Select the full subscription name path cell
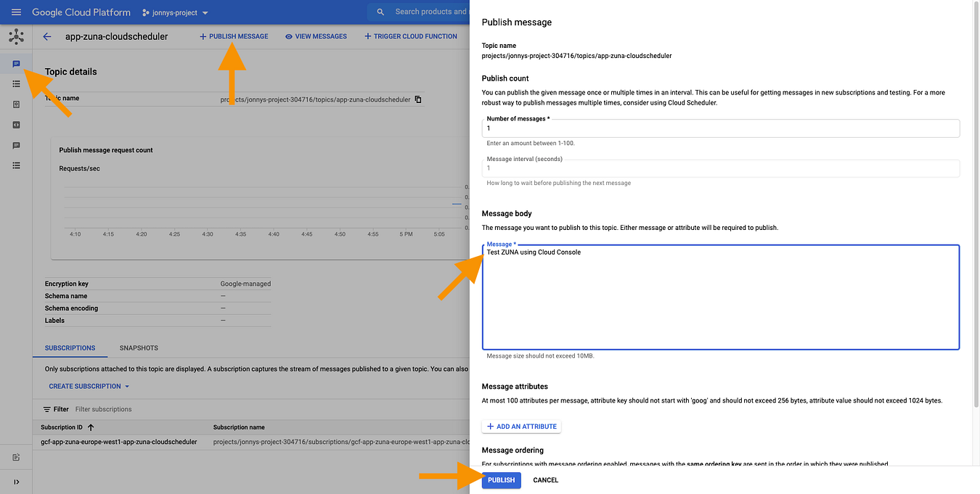 [340, 442]
